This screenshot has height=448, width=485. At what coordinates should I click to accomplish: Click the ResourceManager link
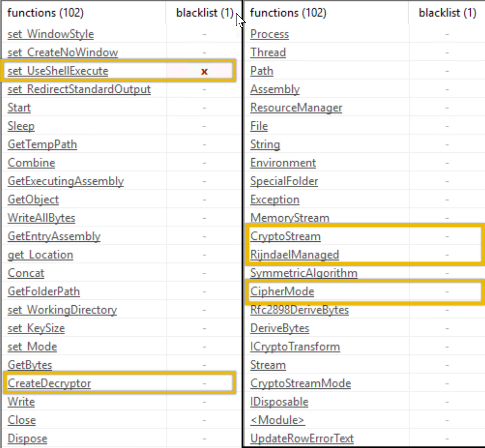click(x=296, y=108)
